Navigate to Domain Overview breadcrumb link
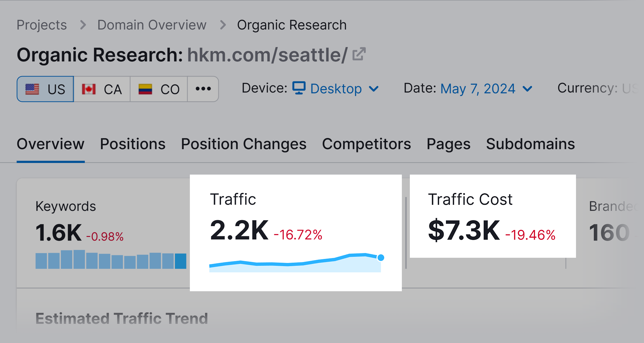 pos(151,24)
